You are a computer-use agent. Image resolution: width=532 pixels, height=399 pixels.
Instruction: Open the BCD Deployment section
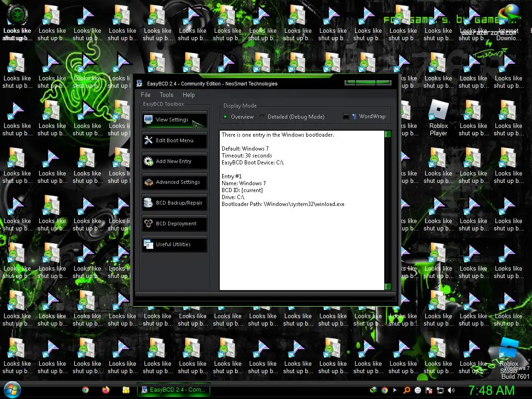[x=175, y=223]
